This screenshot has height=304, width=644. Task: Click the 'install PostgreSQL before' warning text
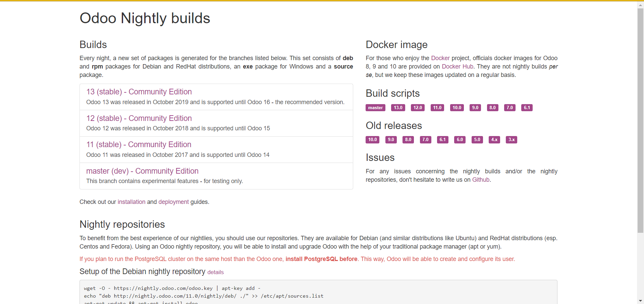click(x=321, y=259)
